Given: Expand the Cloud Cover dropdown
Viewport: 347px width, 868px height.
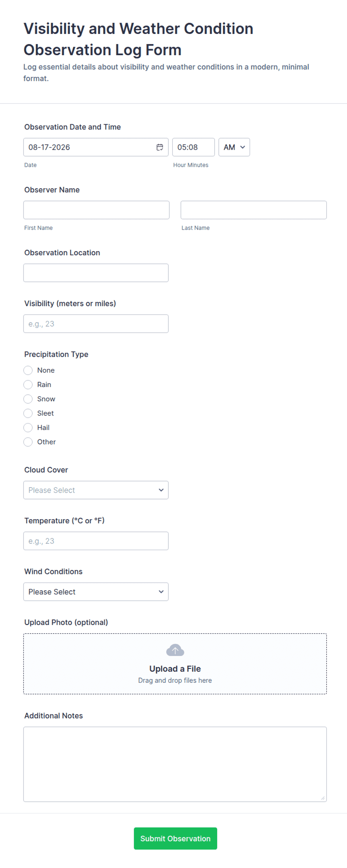Looking at the screenshot, I should (96, 490).
